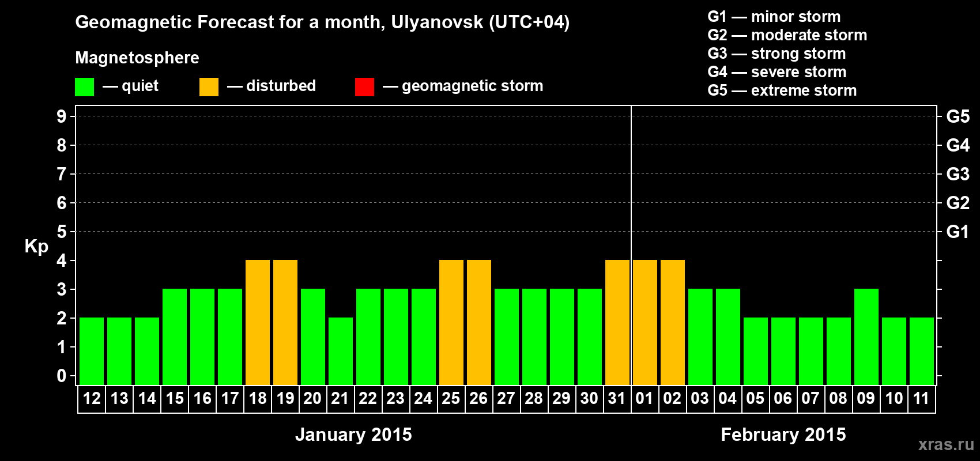The image size is (980, 461).
Task: Click the date label 12
Action: (92, 398)
